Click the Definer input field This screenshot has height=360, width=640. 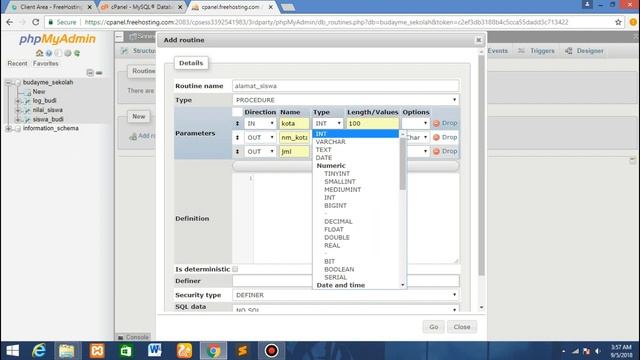pyautogui.click(x=346, y=281)
